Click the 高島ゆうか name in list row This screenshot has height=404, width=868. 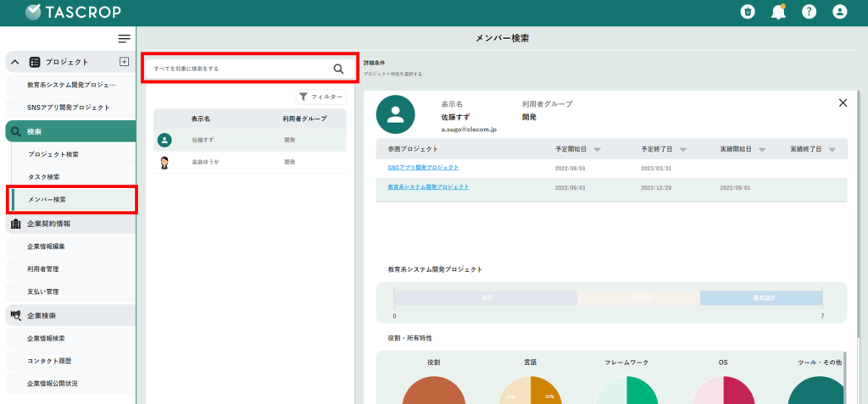point(205,163)
